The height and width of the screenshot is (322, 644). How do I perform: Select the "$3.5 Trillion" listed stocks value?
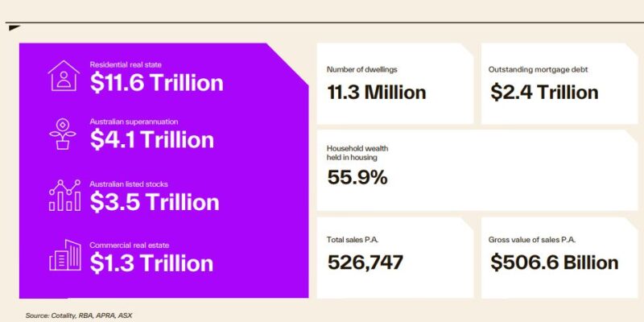tap(155, 201)
